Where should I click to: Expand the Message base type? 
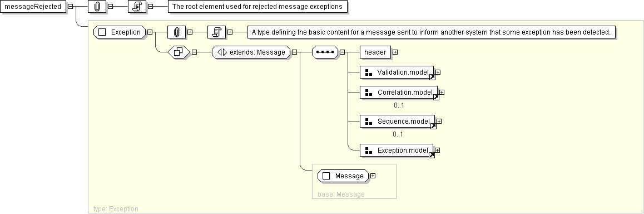[373, 176]
